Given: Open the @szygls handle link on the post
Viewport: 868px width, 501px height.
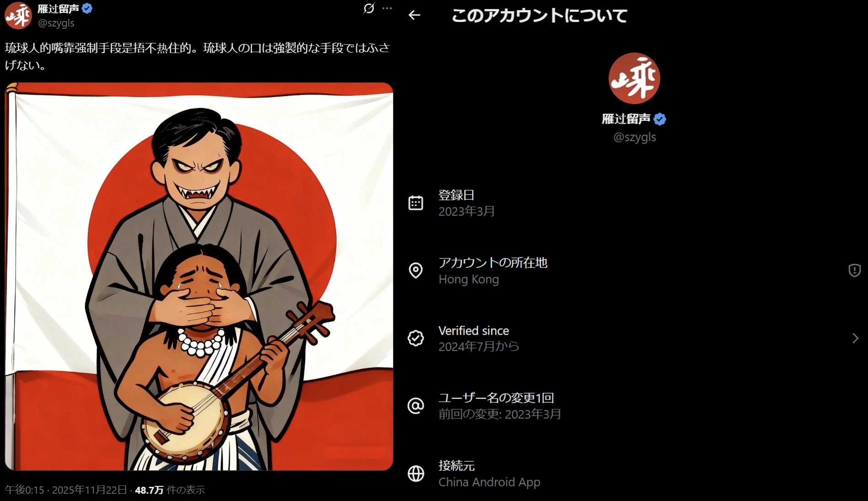Looking at the screenshot, I should 56,23.
